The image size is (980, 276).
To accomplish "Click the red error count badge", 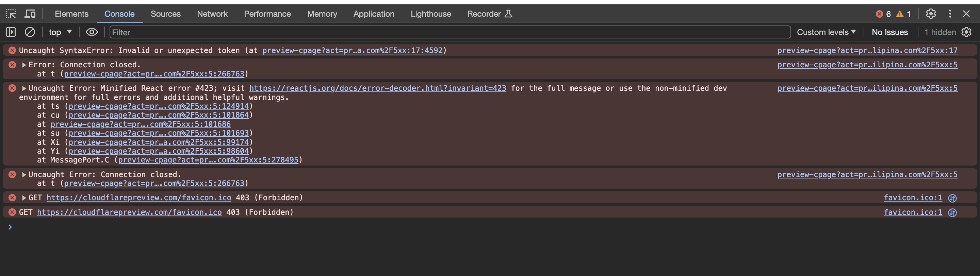I will click(x=883, y=14).
